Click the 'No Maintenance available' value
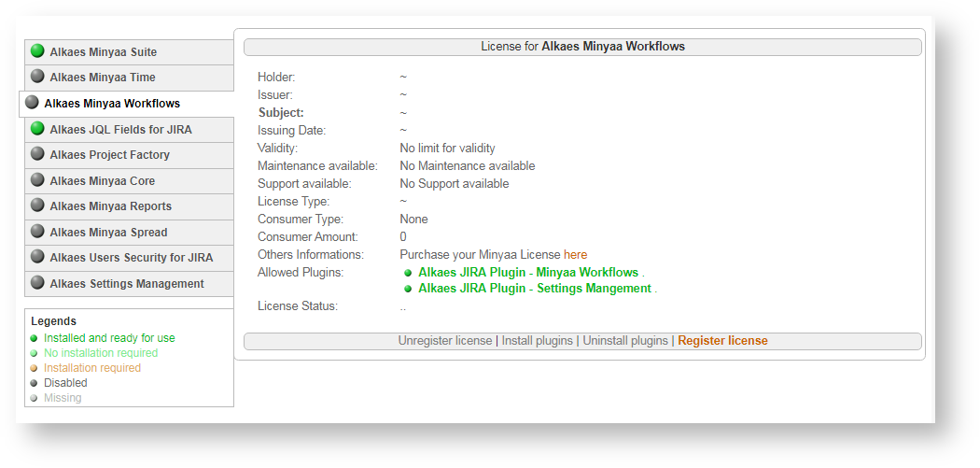Viewport: 980px width, 468px height. pos(468,165)
